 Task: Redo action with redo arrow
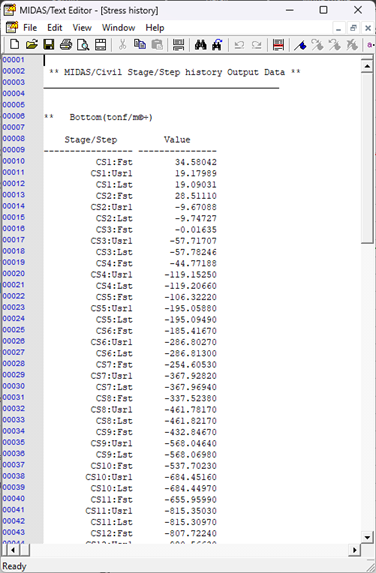tap(257, 45)
